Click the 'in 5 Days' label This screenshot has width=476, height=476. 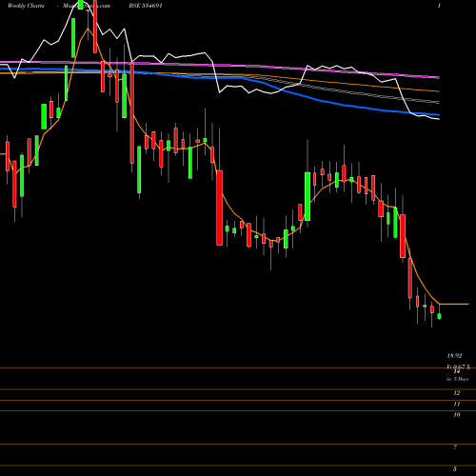click(457, 379)
